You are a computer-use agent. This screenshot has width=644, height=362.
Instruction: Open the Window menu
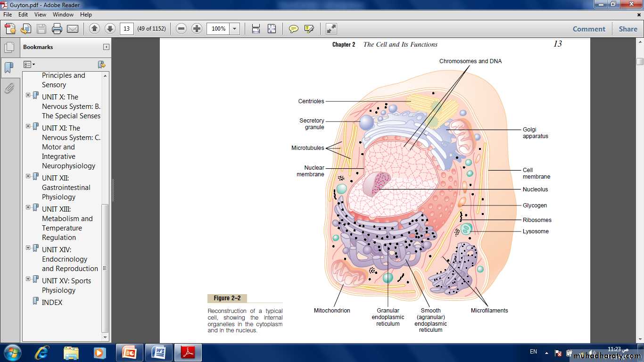pyautogui.click(x=63, y=15)
